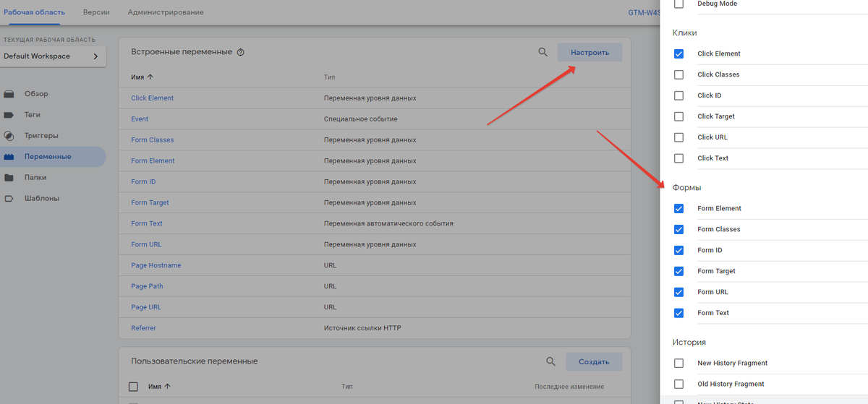Image resolution: width=868 pixels, height=404 pixels.
Task: Click the Источник ссылки HTTP type cell
Action: click(362, 329)
